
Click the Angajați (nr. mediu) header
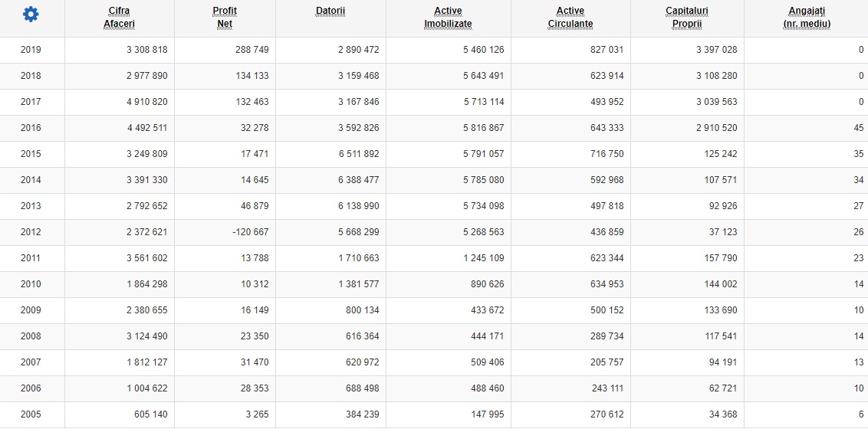pos(807,17)
